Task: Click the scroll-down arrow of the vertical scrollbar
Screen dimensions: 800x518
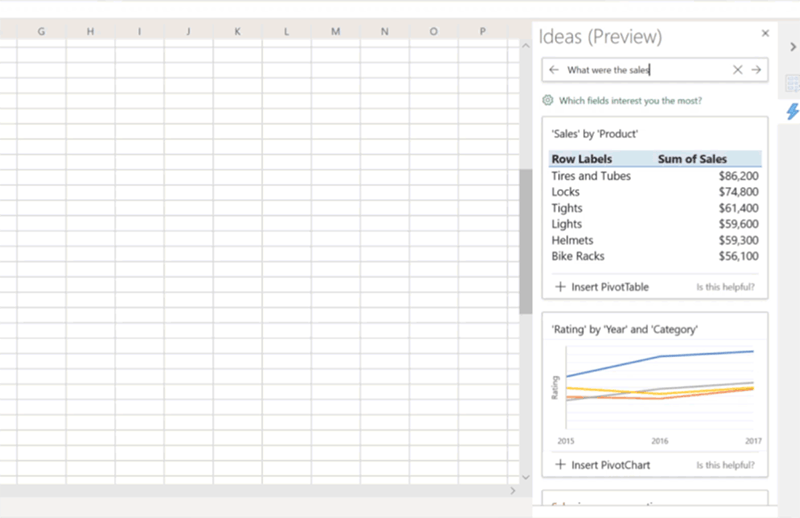Action: pyautogui.click(x=526, y=478)
